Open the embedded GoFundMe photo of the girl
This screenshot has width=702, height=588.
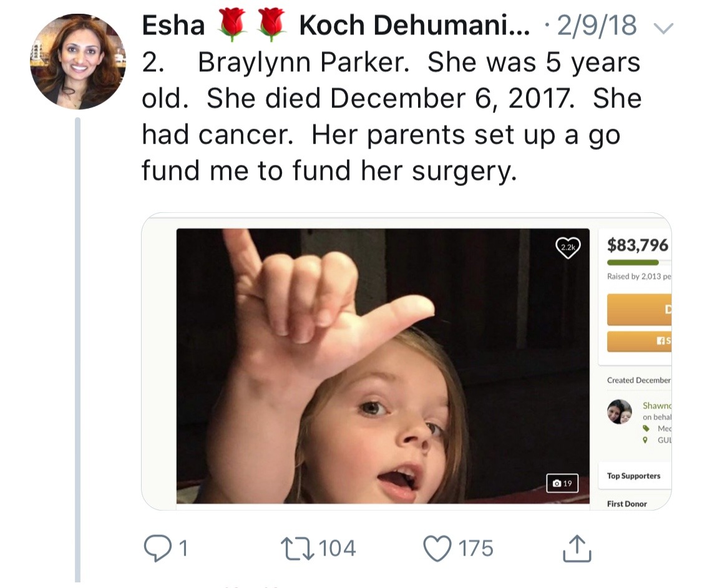pyautogui.click(x=382, y=365)
